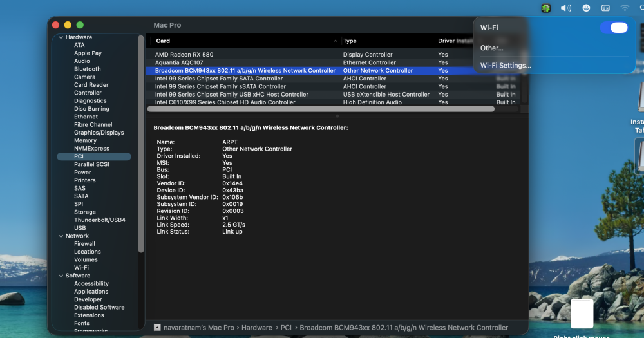This screenshot has width=644, height=338.
Task: Click the sidebar vertical scrollbar
Action: (x=141, y=144)
